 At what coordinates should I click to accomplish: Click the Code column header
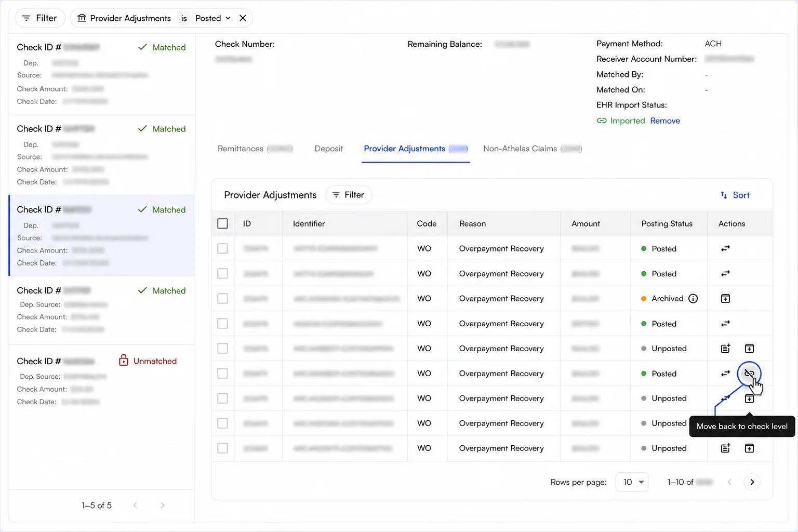[x=427, y=223]
